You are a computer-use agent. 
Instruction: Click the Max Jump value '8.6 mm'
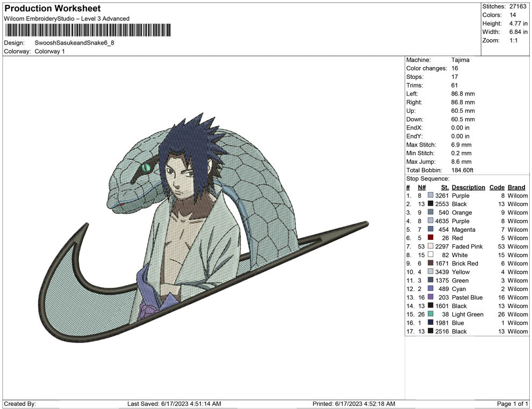coord(461,162)
